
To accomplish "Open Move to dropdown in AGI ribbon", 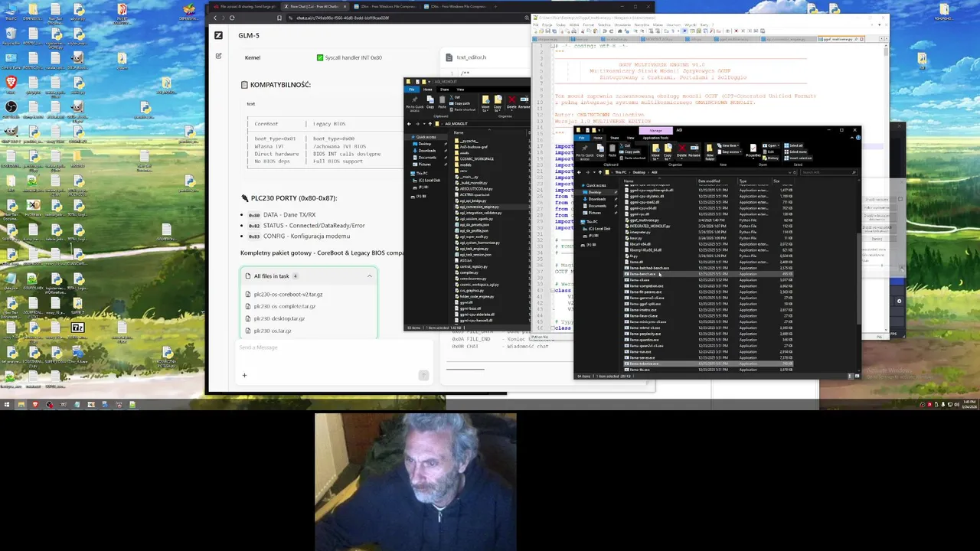I will [x=655, y=152].
